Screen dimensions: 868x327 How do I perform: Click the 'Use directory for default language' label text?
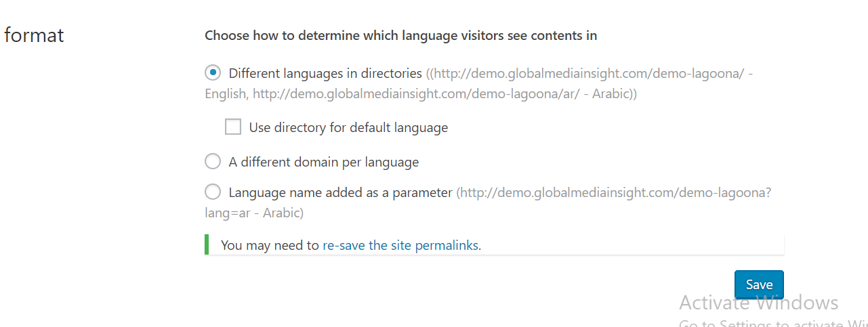tap(348, 127)
